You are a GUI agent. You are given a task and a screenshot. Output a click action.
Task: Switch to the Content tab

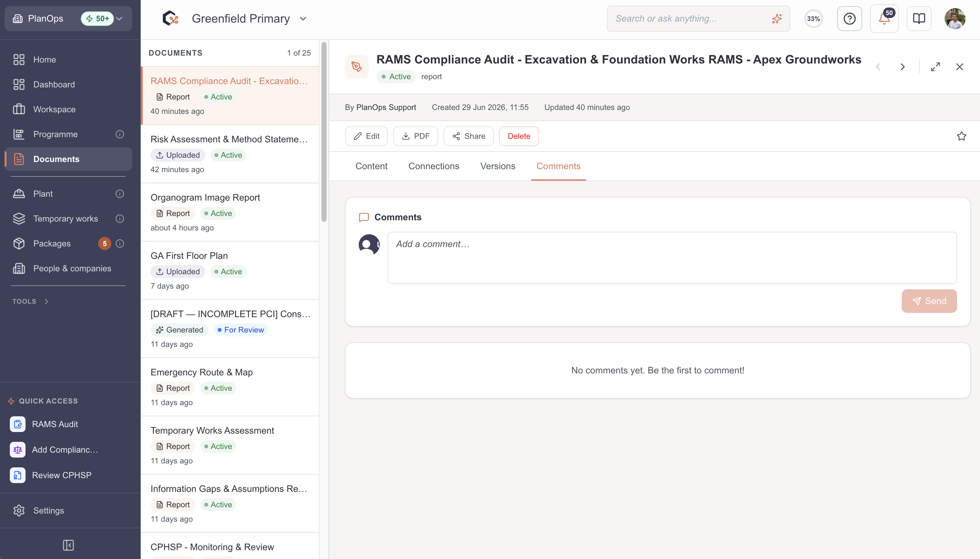pos(371,166)
